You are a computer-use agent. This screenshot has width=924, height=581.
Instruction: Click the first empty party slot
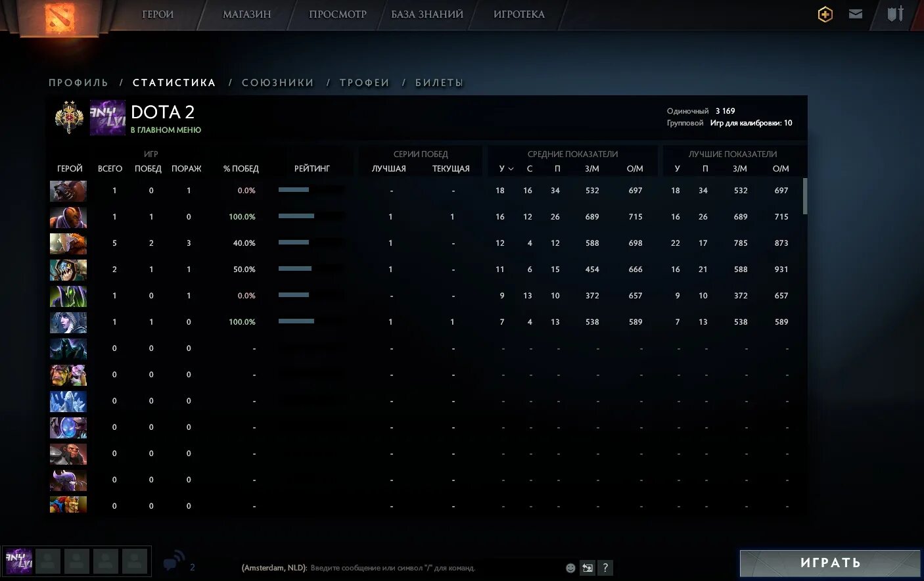[x=48, y=561]
